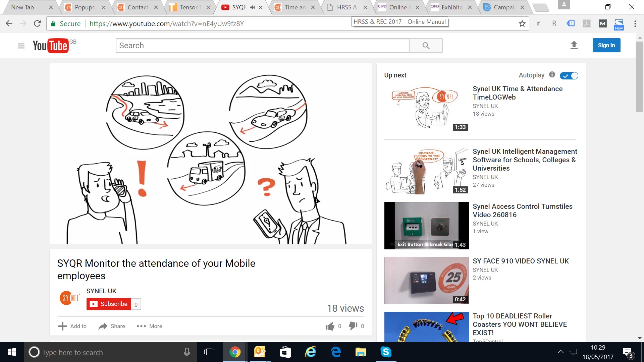Reload the page with refresh icon
Screen dimensions: 644x362
click(37, 23)
